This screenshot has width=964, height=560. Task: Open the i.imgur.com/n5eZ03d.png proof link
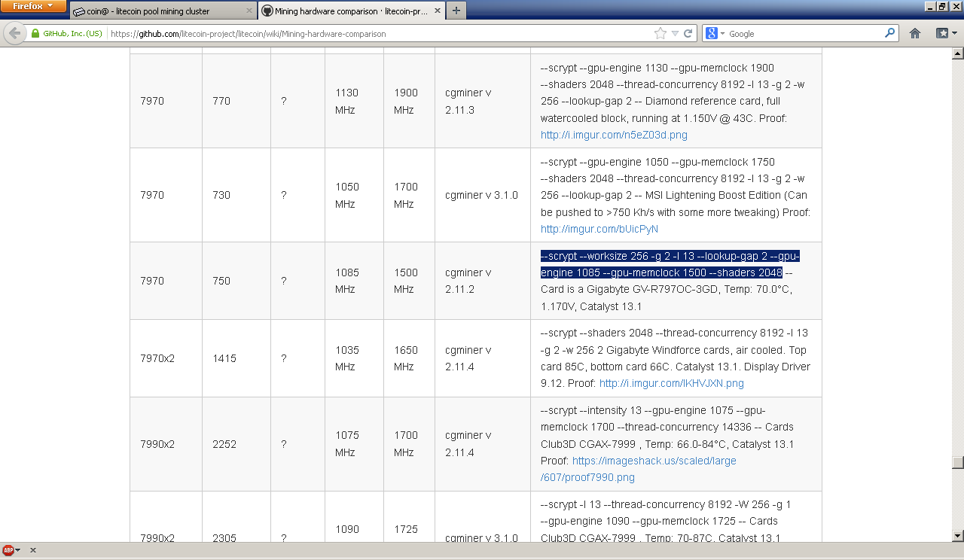[614, 135]
